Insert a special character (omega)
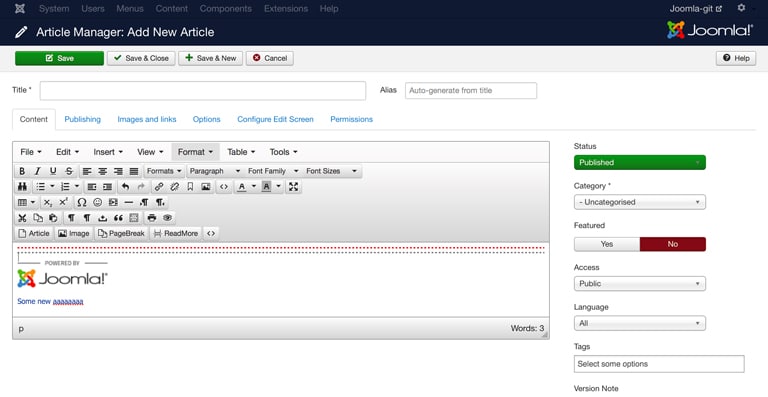Image resolution: width=768 pixels, height=397 pixels. pyautogui.click(x=82, y=203)
